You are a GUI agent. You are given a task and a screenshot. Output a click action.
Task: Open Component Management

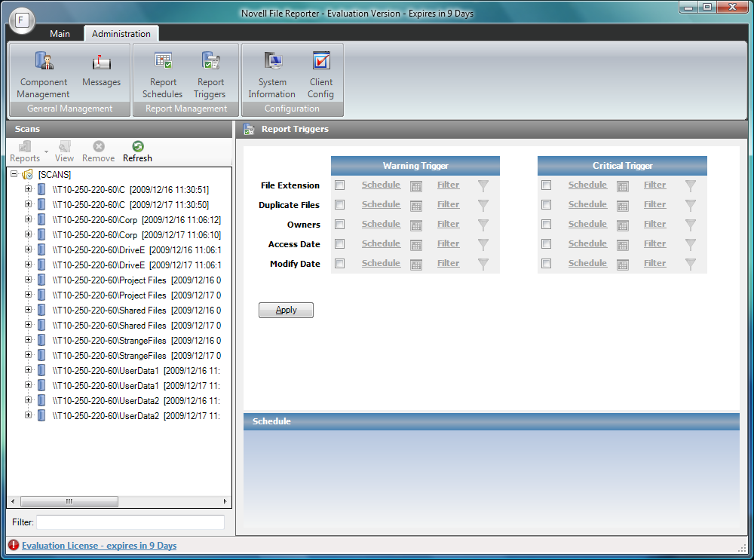click(43, 75)
